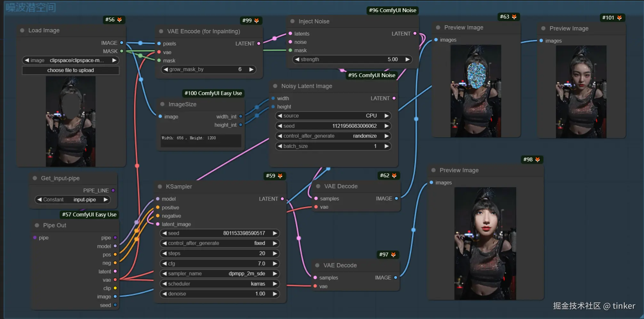This screenshot has height=319, width=644.
Task: Increase cfg value with right arrow
Action: point(275,264)
